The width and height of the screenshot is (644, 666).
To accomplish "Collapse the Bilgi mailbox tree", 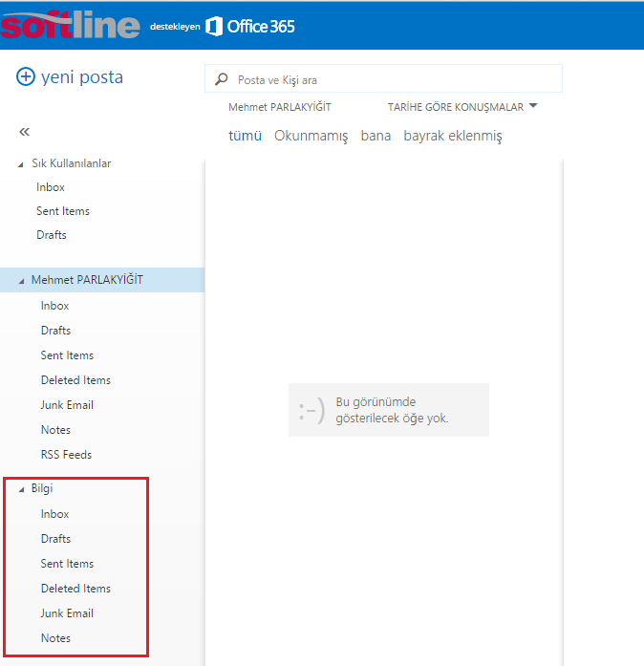I will (21, 489).
